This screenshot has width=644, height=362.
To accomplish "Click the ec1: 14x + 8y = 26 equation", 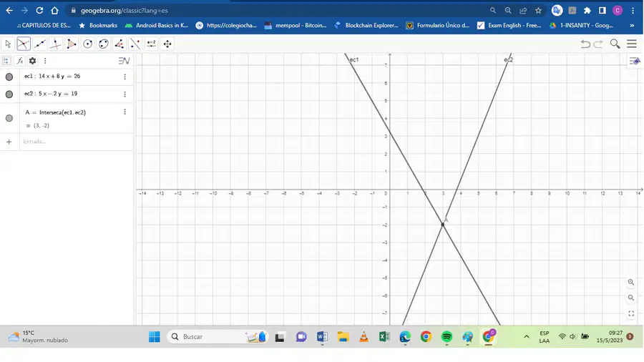I will tap(52, 77).
